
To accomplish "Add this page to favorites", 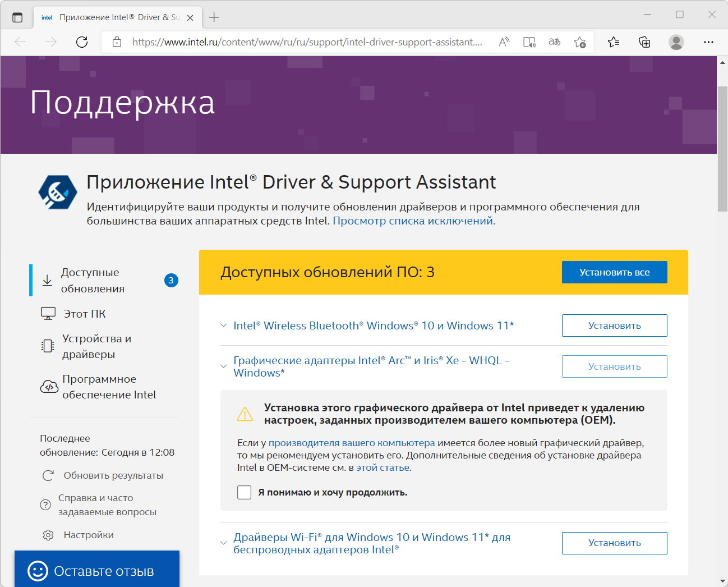I will click(x=580, y=42).
